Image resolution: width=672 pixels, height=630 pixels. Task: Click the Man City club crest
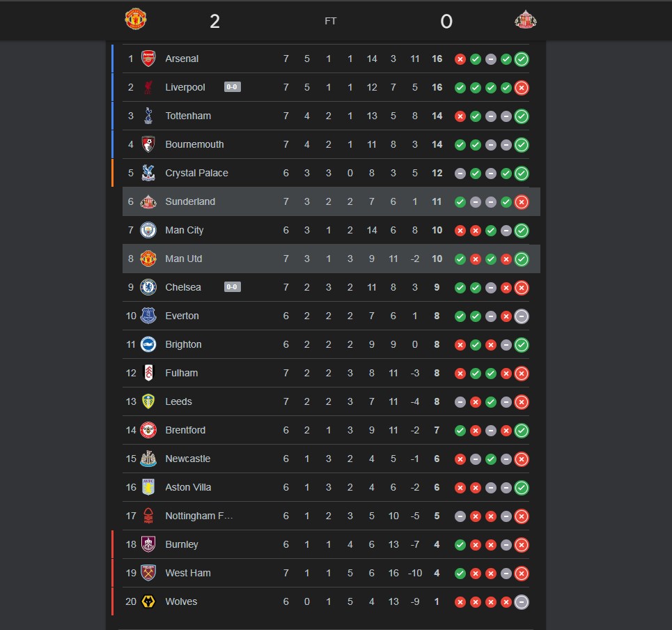[x=148, y=230]
